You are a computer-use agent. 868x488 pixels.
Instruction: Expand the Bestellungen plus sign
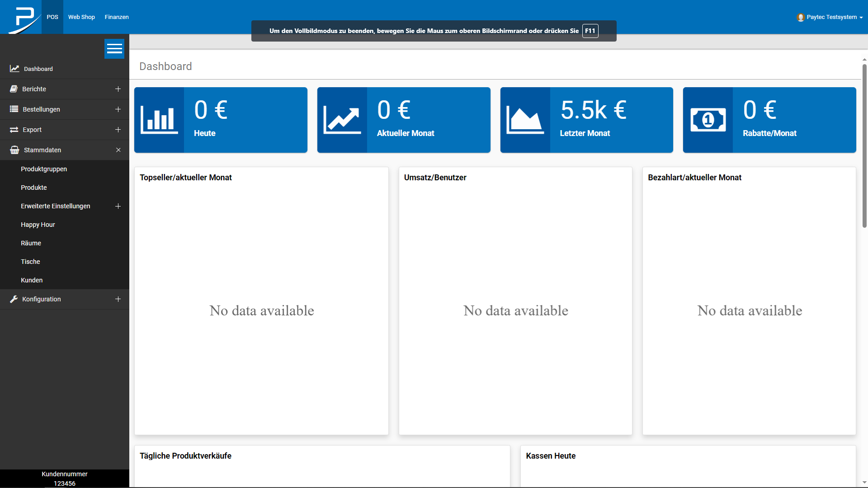tap(118, 109)
